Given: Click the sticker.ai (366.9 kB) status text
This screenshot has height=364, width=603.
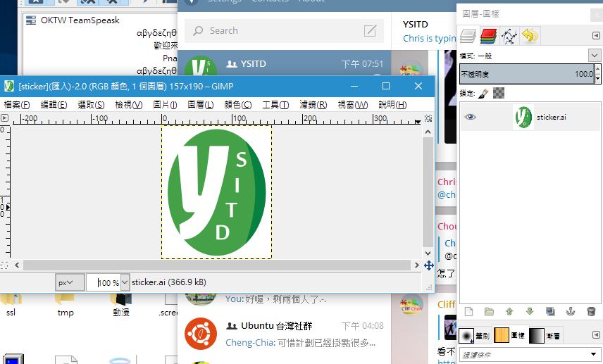Looking at the screenshot, I should coord(169,282).
